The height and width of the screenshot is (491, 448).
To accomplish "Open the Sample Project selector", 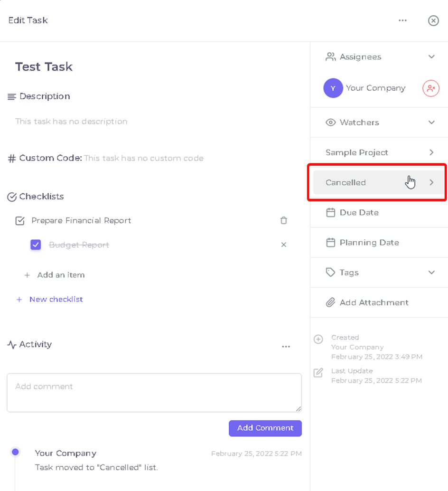I will [379, 152].
